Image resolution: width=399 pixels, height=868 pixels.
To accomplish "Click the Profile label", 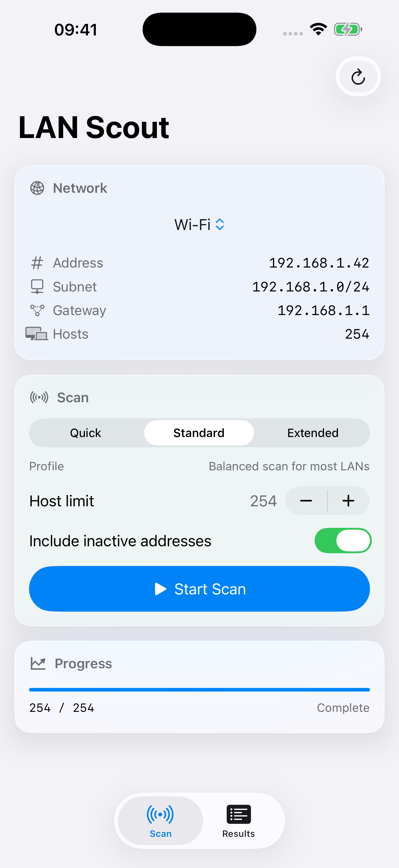I will 47,466.
